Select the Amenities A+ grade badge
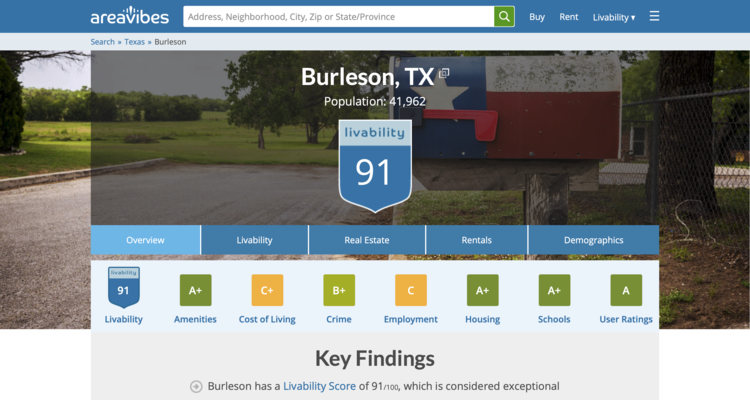This screenshot has width=750, height=400. 195,290
